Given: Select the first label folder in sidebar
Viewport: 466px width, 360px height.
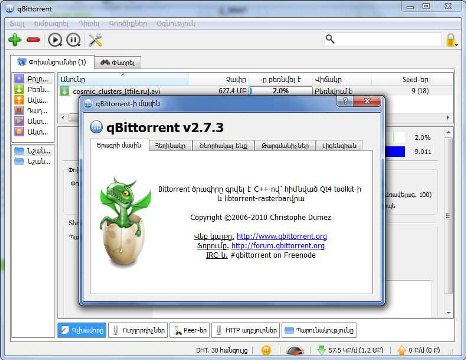Looking at the screenshot, I should tap(33, 151).
